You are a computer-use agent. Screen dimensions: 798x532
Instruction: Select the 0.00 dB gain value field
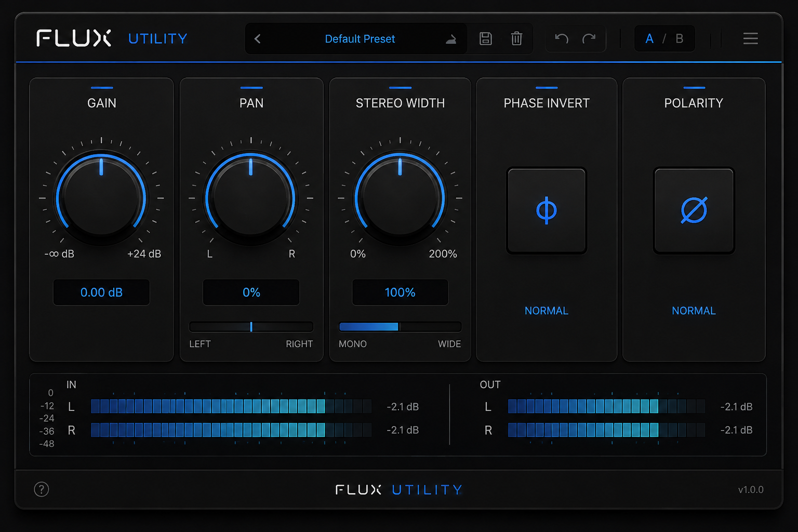coord(101,292)
